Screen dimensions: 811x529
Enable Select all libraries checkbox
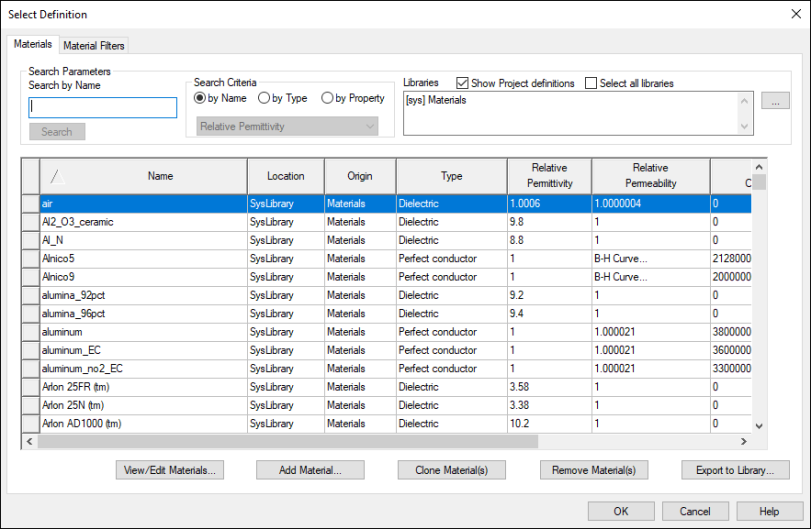591,83
